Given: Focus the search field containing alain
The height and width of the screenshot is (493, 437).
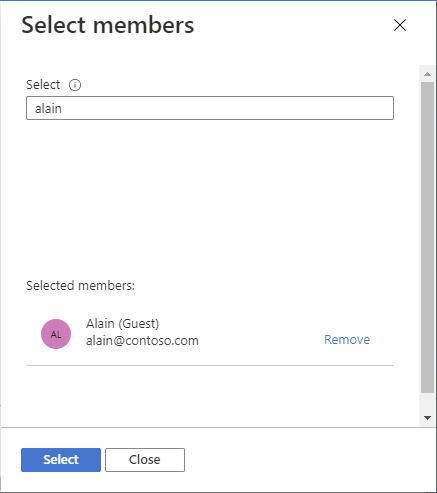Looking at the screenshot, I should click(210, 108).
